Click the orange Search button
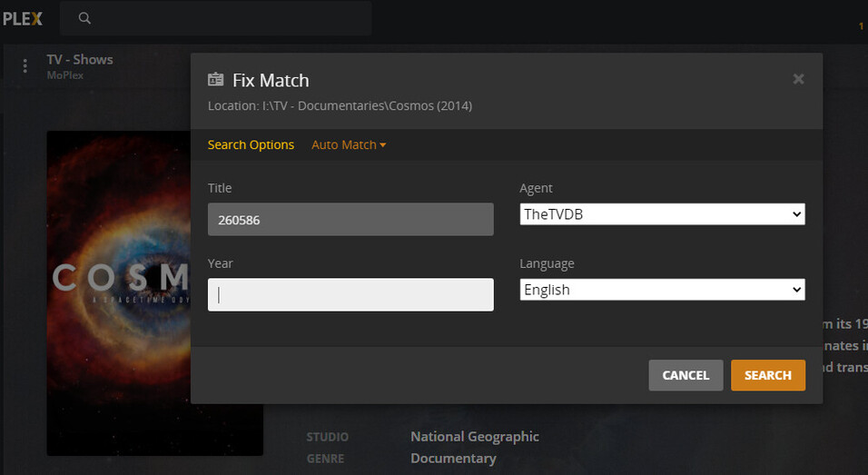 click(767, 375)
